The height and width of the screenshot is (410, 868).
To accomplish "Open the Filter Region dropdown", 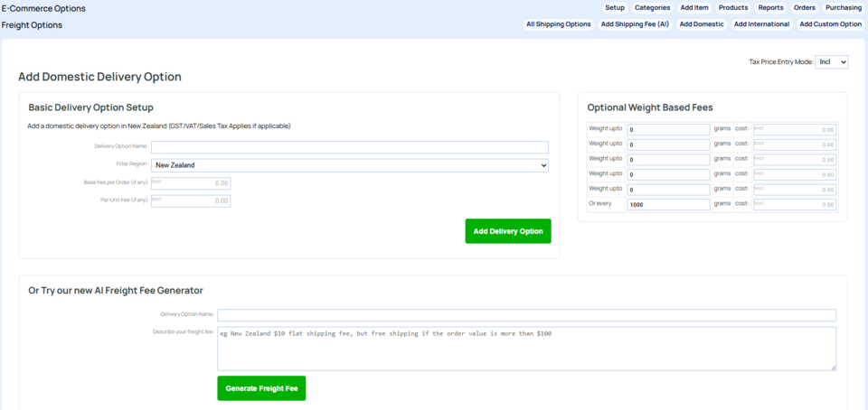I will click(350, 165).
